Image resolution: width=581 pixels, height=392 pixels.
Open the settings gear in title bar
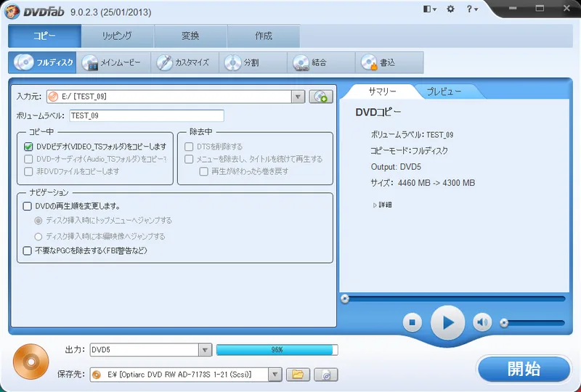[x=450, y=9]
